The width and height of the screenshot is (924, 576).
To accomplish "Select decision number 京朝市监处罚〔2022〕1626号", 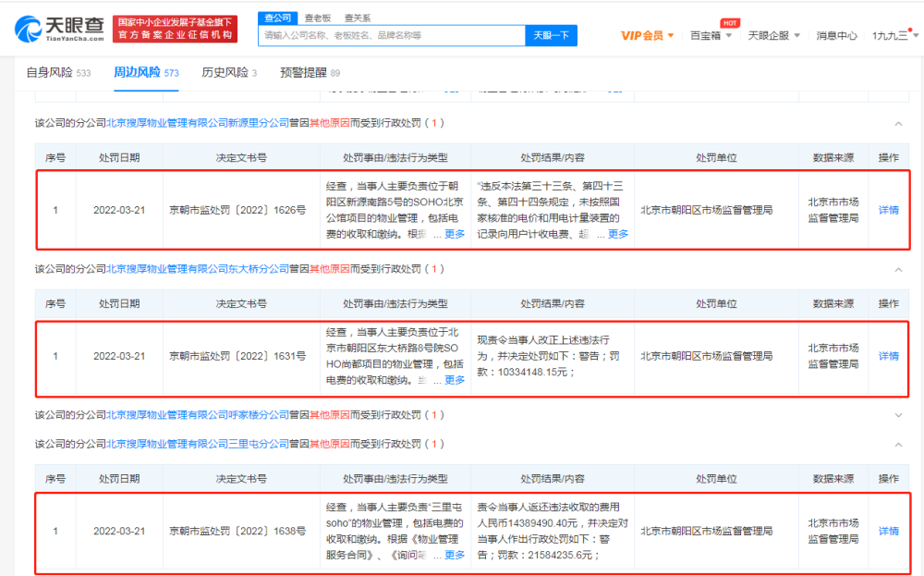I will [237, 210].
